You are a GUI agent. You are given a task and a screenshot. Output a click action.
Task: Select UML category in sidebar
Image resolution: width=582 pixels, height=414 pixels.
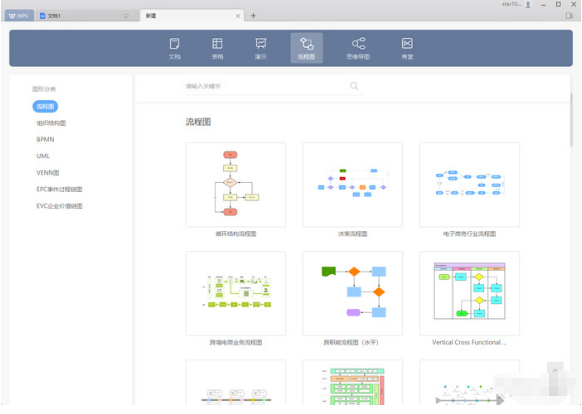[x=43, y=156]
